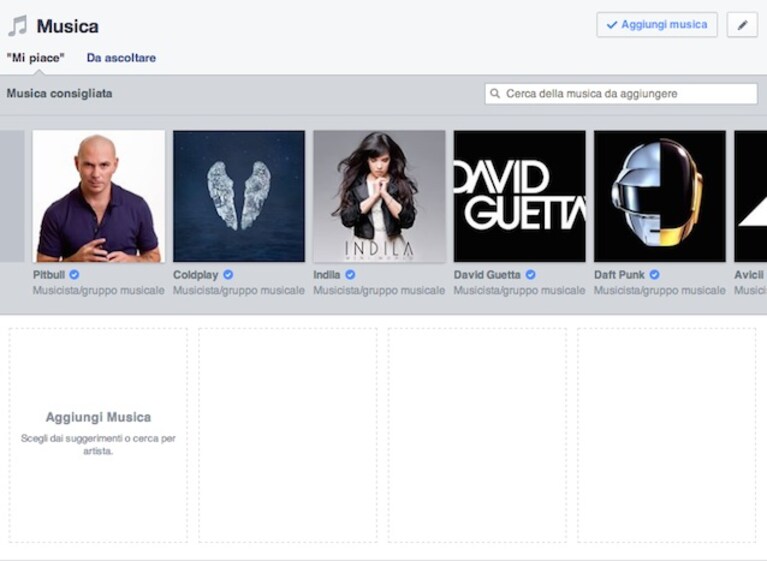Viewport: 767px width, 561px height.
Task: Click the verified badge next to Pitbull
Action: tap(74, 275)
